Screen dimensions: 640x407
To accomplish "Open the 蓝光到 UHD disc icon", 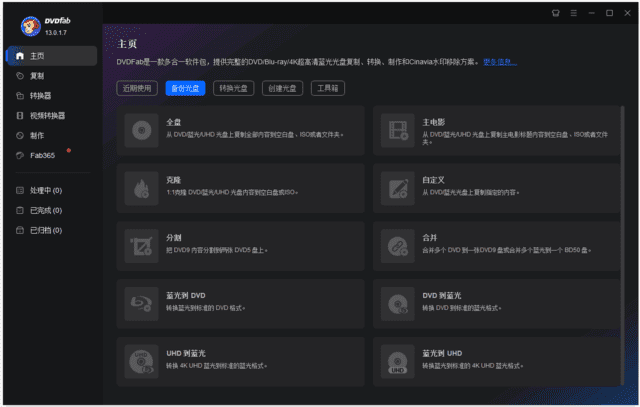I will 398,357.
